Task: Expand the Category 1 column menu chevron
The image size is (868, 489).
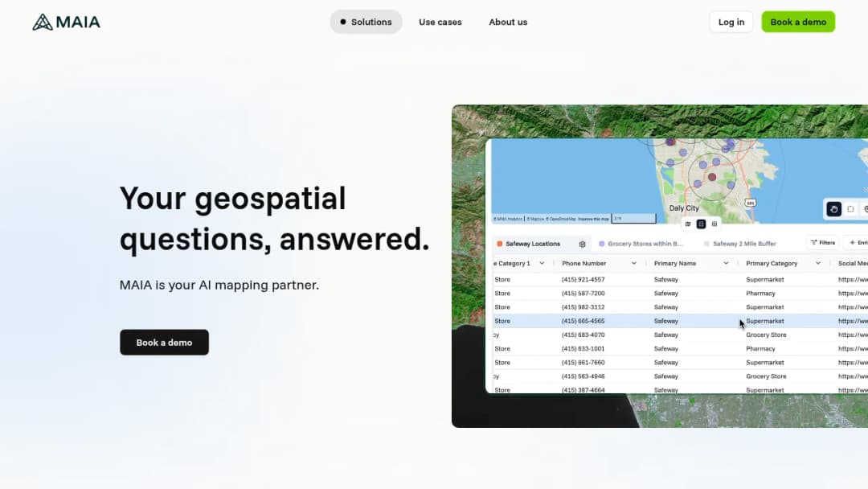Action: coord(542,264)
